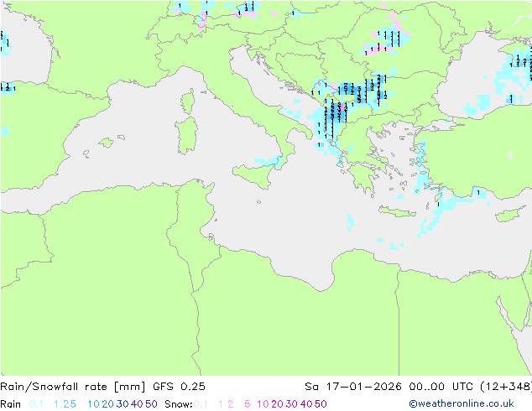Select the Snow legend 50 value
This screenshot has width=532, height=411.
point(321,404)
